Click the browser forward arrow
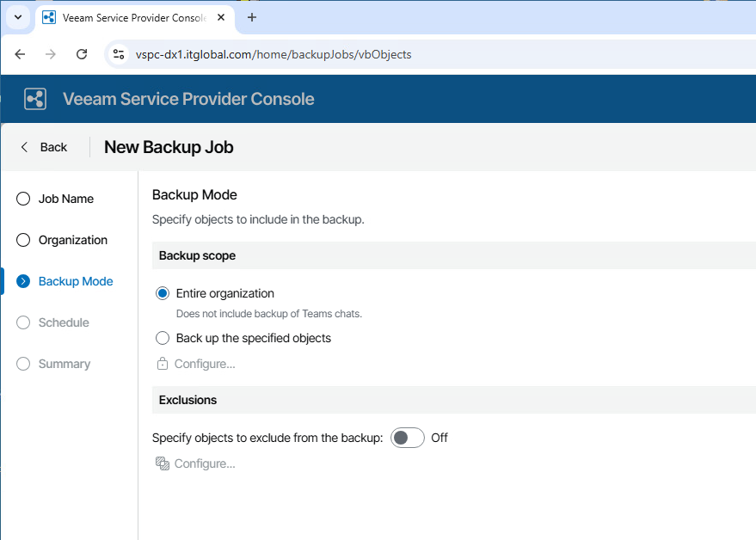Screen dimensions: 756x540 [x=51, y=54]
